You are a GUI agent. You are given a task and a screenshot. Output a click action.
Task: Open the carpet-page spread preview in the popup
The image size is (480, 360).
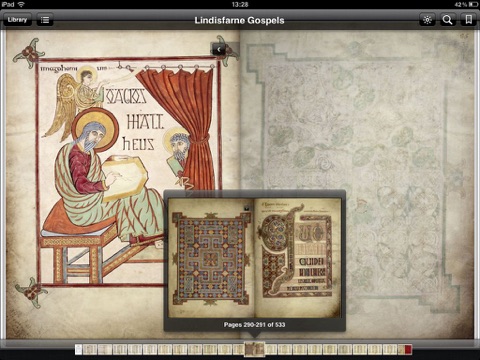coord(255,258)
